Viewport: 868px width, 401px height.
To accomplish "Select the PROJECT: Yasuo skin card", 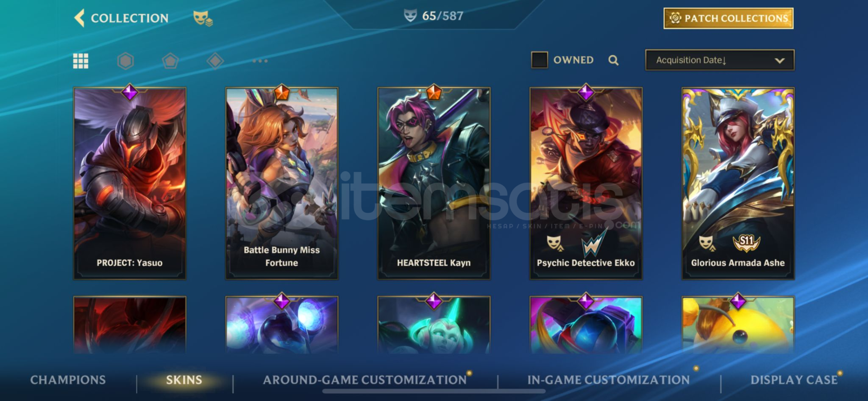I will [130, 183].
